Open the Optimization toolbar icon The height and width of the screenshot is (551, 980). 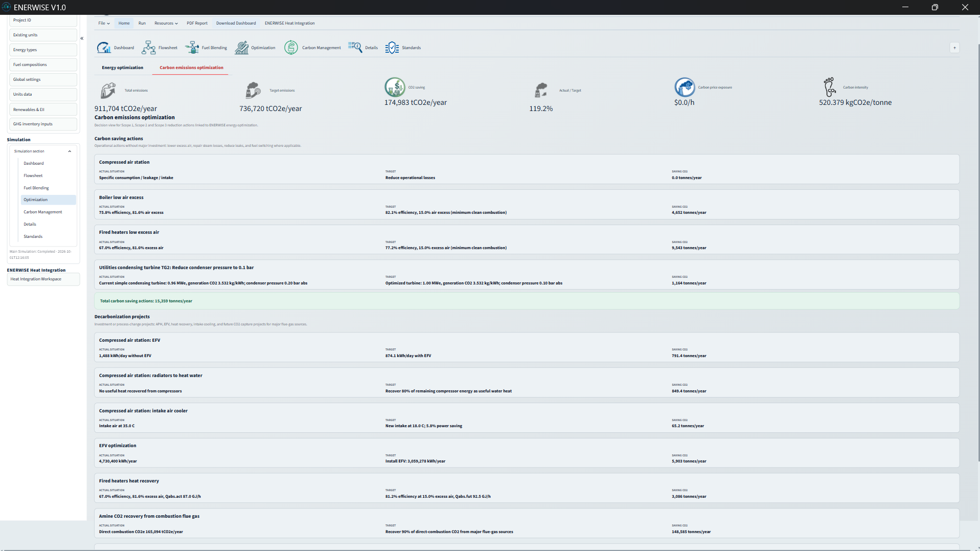point(241,48)
